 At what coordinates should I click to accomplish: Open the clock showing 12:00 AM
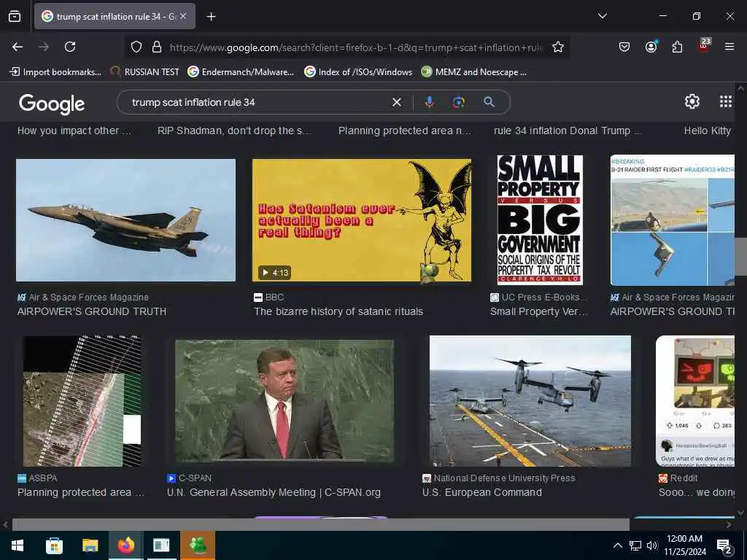(684, 545)
